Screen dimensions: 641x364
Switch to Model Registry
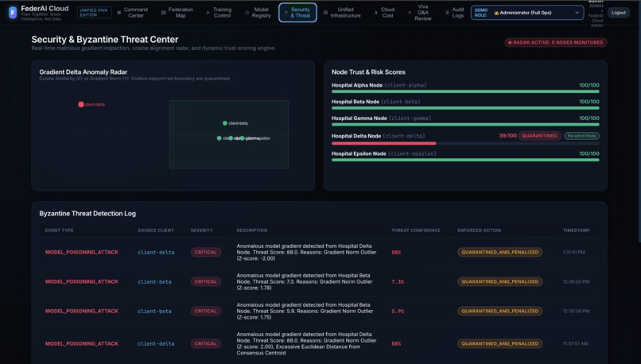point(258,13)
